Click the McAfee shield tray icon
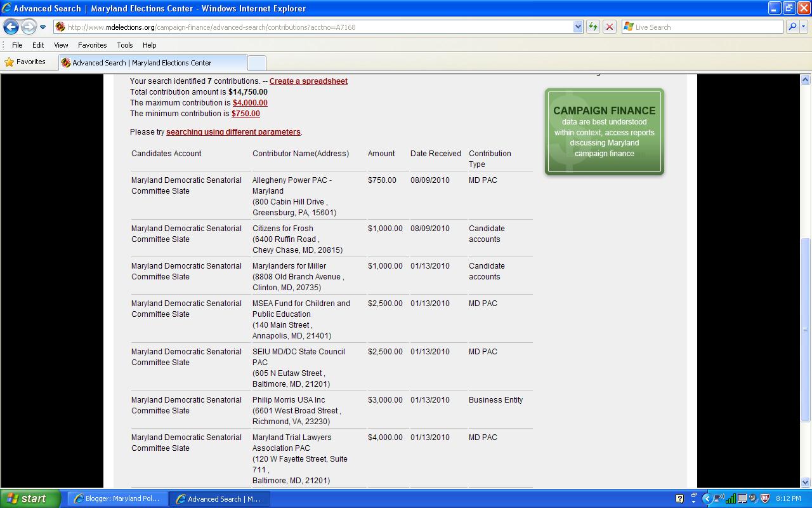This screenshot has height=508, width=812. [x=764, y=498]
